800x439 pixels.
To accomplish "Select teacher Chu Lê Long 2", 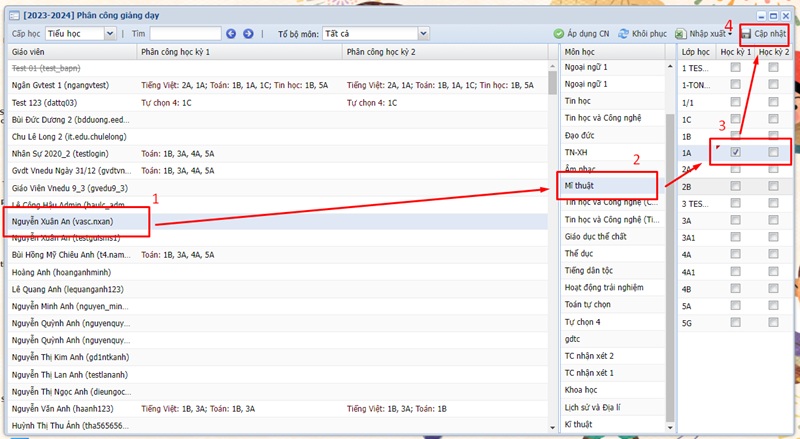I will click(x=69, y=137).
